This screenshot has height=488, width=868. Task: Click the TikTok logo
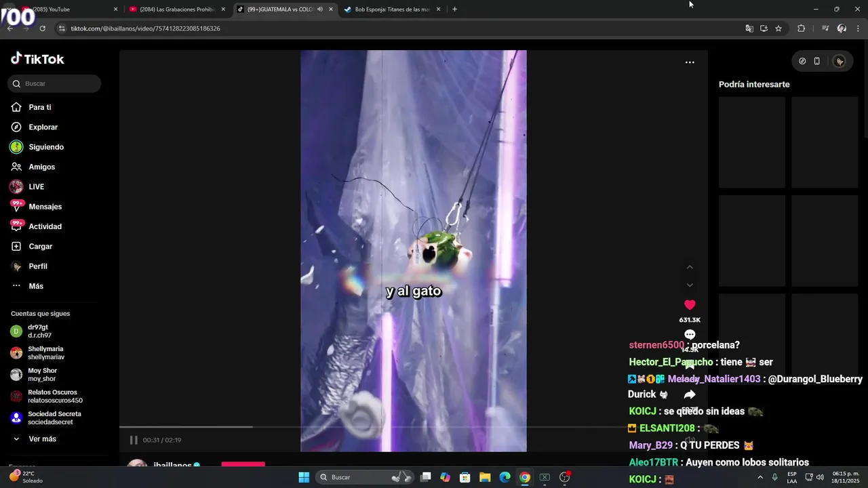pos(37,59)
